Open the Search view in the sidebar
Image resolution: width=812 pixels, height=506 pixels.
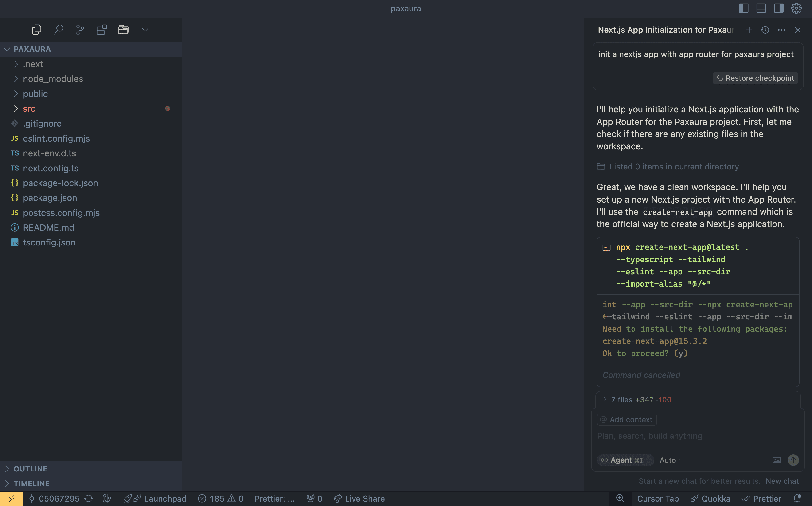(x=59, y=29)
